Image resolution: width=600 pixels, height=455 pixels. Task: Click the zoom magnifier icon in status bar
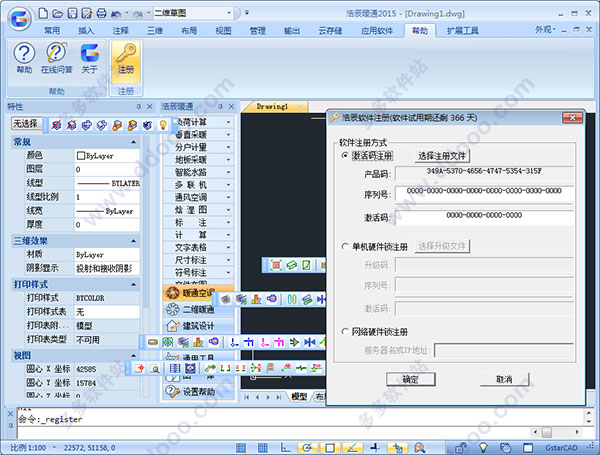click(x=420, y=447)
